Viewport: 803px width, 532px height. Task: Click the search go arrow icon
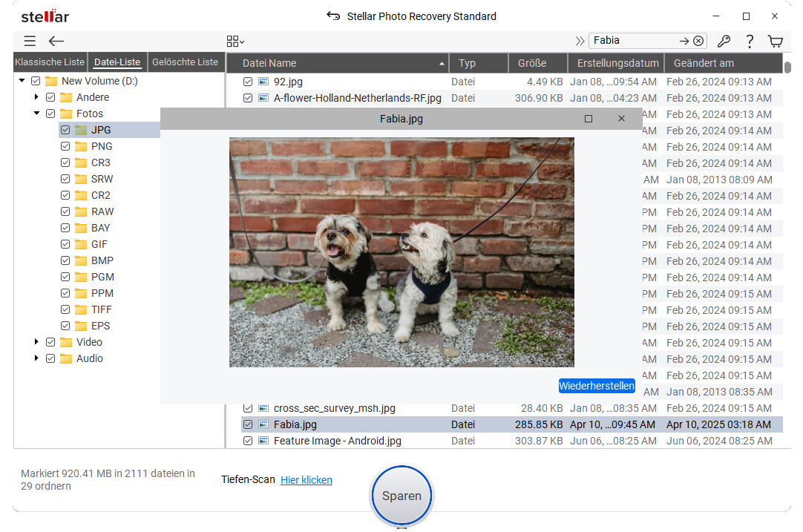point(684,42)
